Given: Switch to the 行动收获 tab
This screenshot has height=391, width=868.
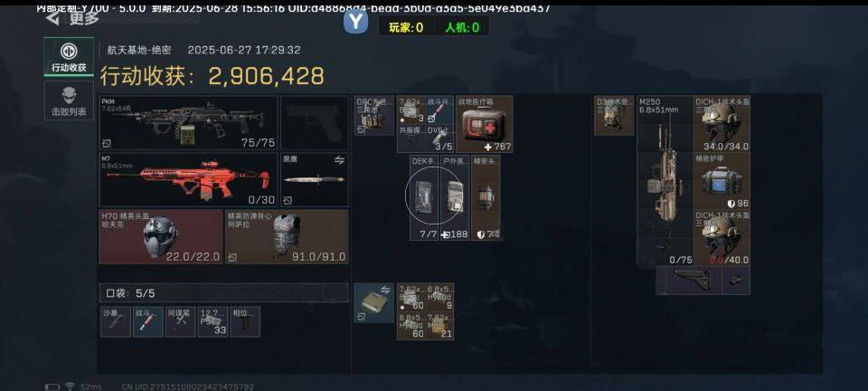Looking at the screenshot, I should (69, 56).
